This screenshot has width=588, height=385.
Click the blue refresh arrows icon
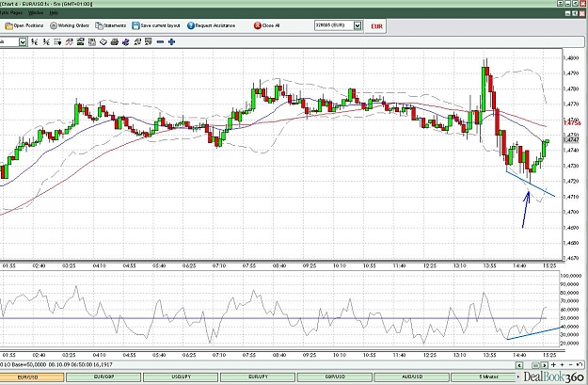126,41
